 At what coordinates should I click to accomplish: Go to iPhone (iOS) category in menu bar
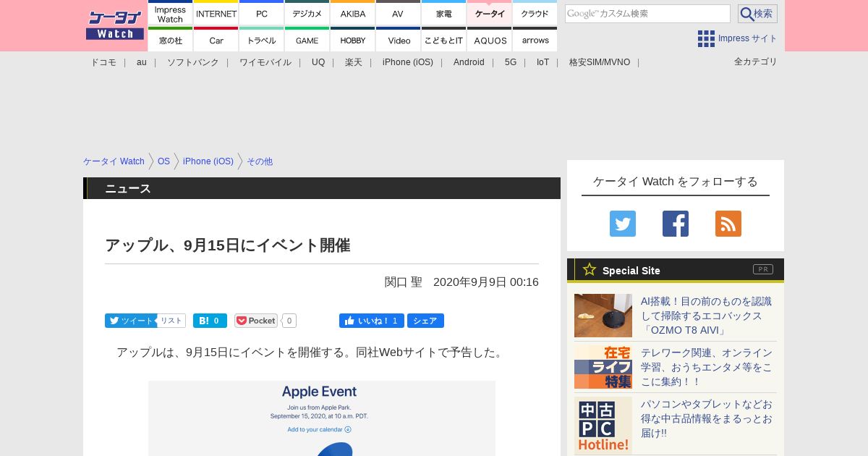408,62
